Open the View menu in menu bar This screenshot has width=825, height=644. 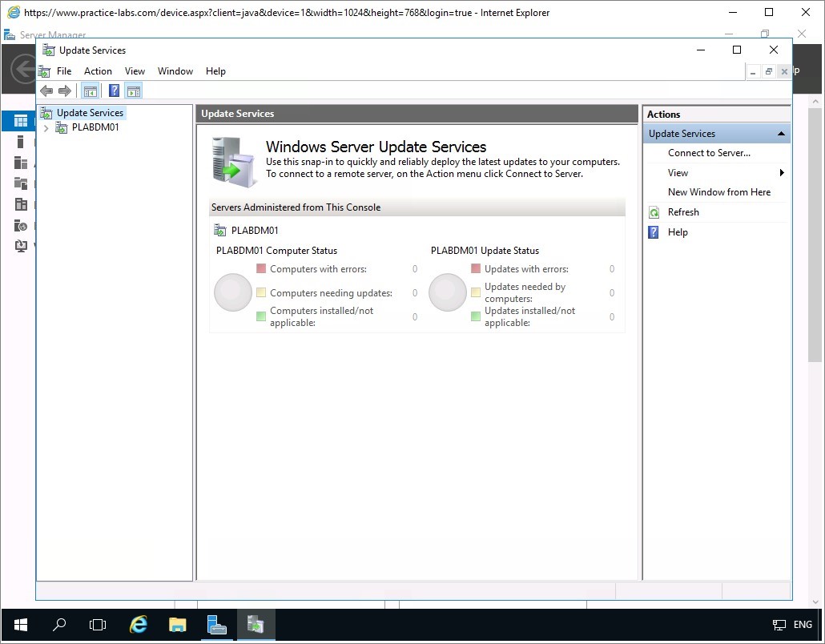[x=135, y=71]
